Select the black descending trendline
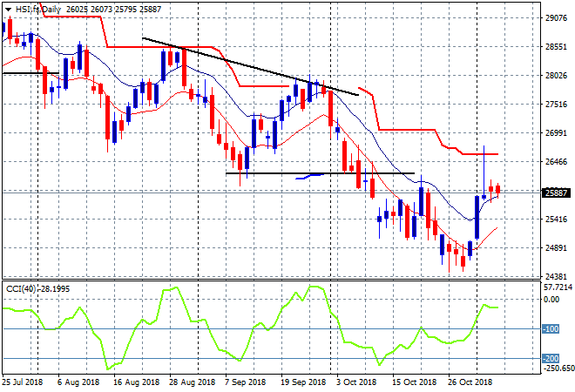The image size is (575, 392). coord(250,67)
